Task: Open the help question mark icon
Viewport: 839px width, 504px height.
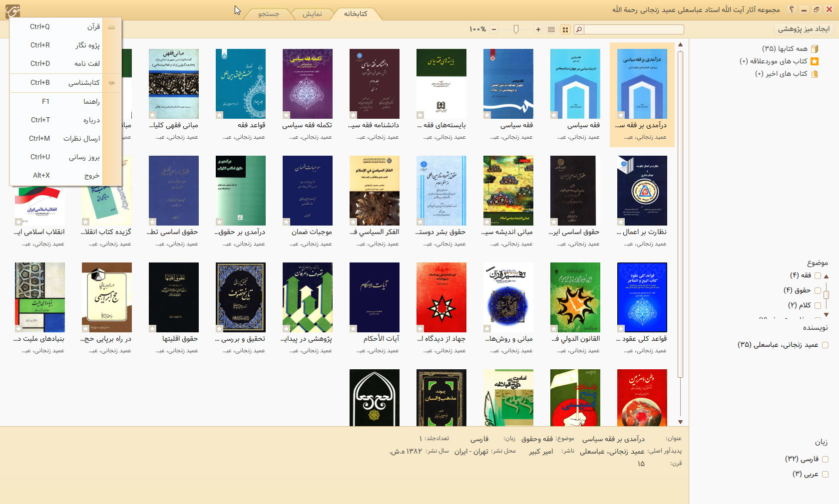Action: pyautogui.click(x=791, y=9)
